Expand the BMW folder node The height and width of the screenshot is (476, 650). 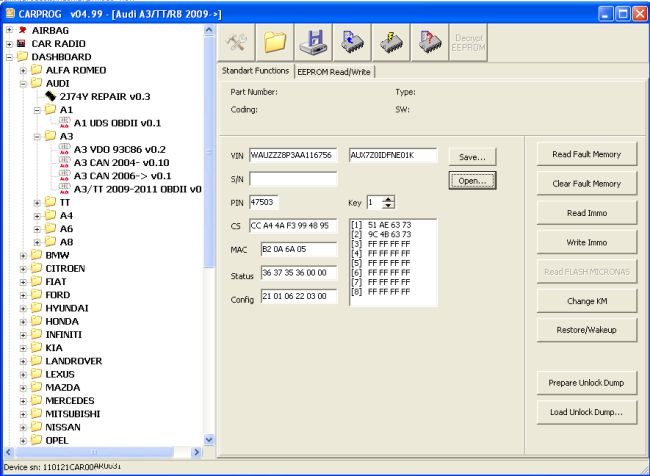[x=23, y=255]
